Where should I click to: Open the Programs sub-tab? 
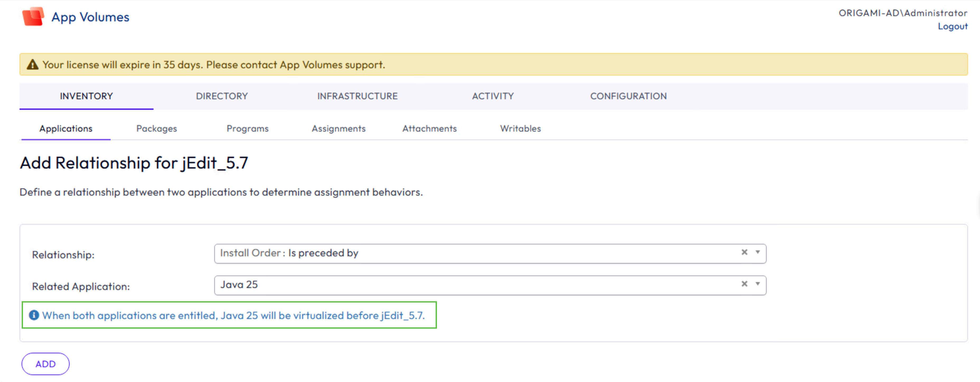[248, 129]
